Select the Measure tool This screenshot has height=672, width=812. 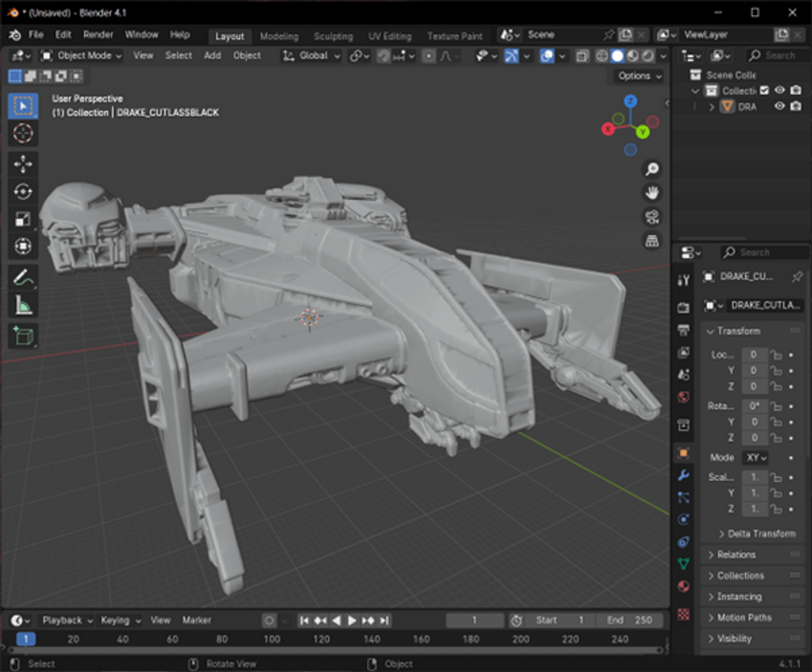pyautogui.click(x=23, y=305)
